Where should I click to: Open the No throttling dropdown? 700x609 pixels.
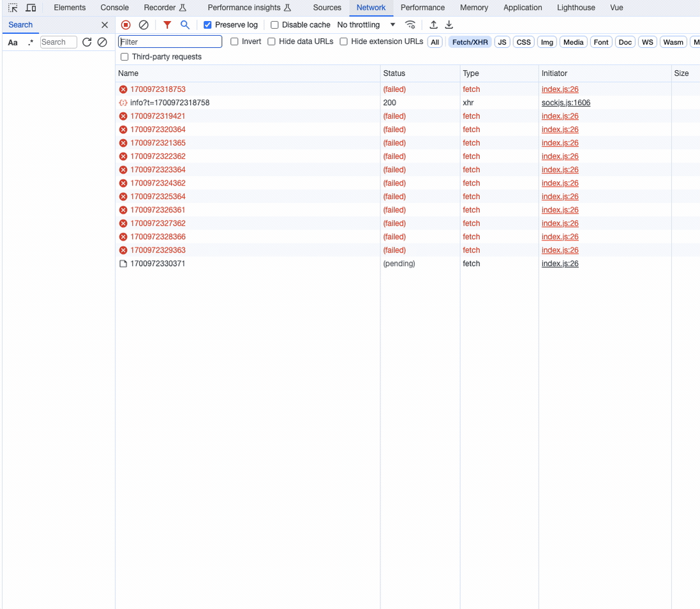(366, 25)
